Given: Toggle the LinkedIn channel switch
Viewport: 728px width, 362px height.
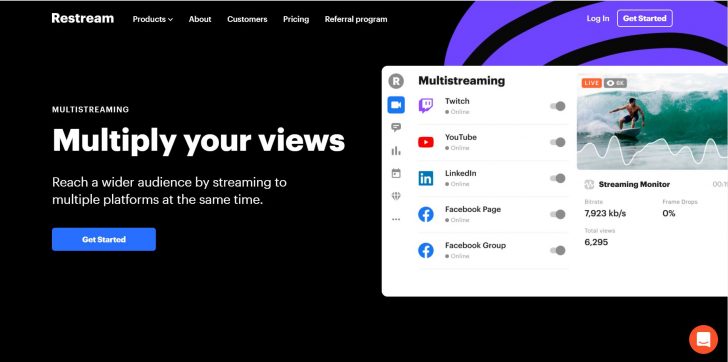Looking at the screenshot, I should pyautogui.click(x=558, y=178).
